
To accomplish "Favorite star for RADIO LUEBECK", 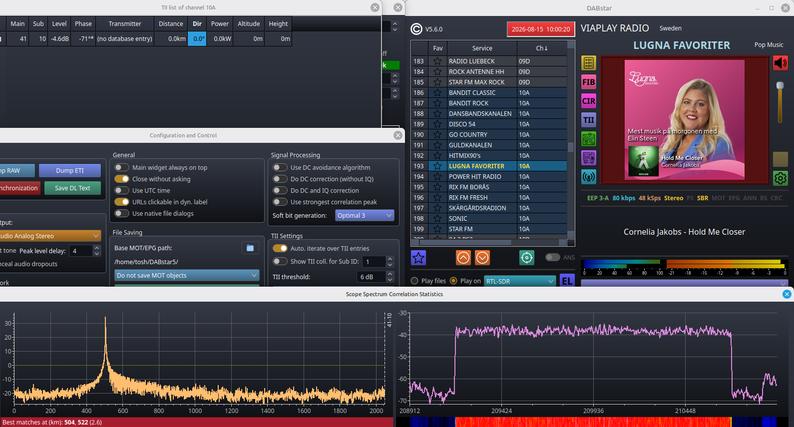I will 437,61.
